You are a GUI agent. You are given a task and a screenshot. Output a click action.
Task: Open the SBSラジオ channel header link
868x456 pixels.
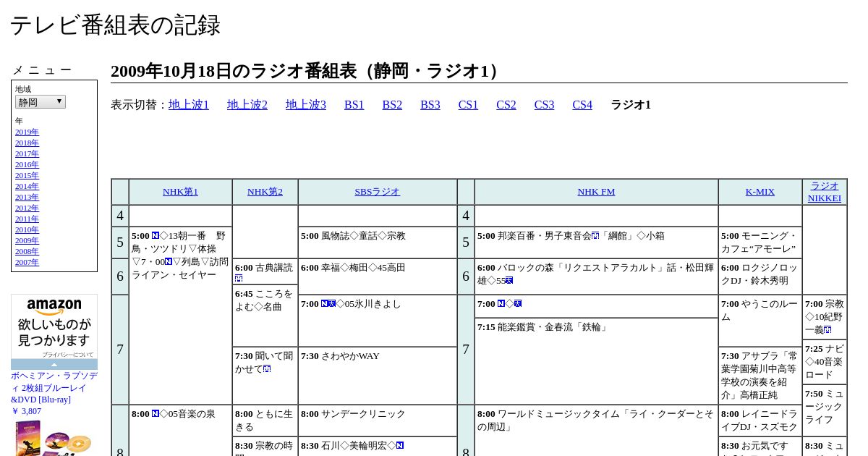[377, 192]
